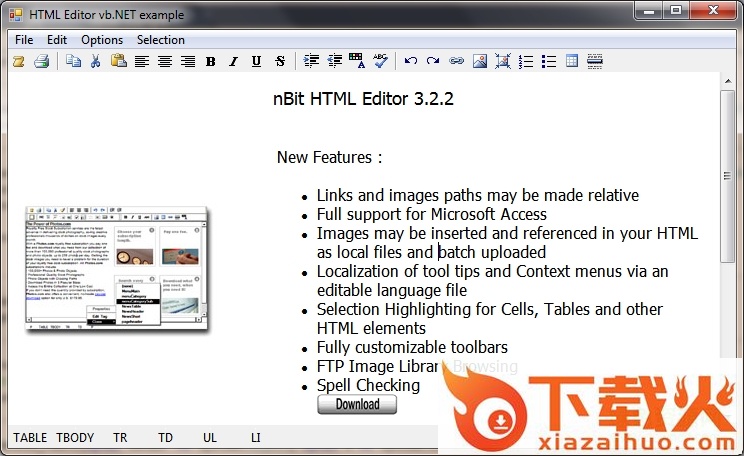Enable strikethrough formatting
Screen dimensions: 744x456
point(280,62)
